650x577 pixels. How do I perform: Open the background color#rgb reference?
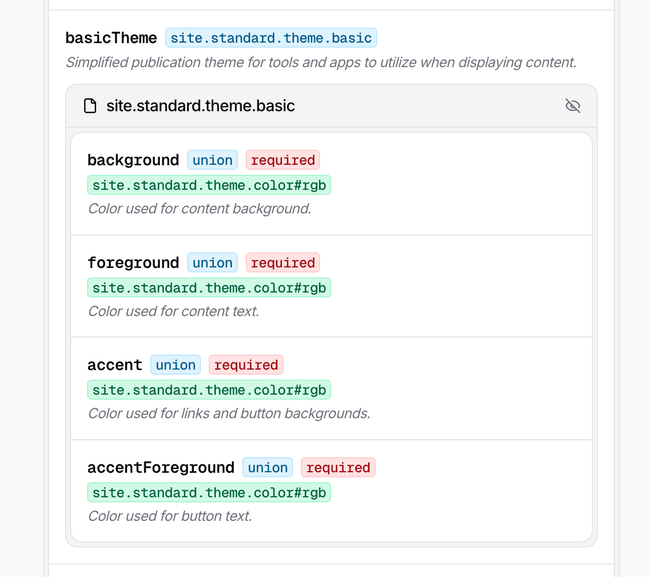pos(209,185)
